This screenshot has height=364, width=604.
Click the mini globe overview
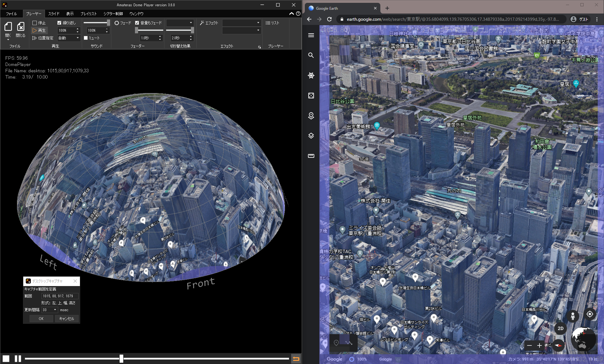point(584,339)
